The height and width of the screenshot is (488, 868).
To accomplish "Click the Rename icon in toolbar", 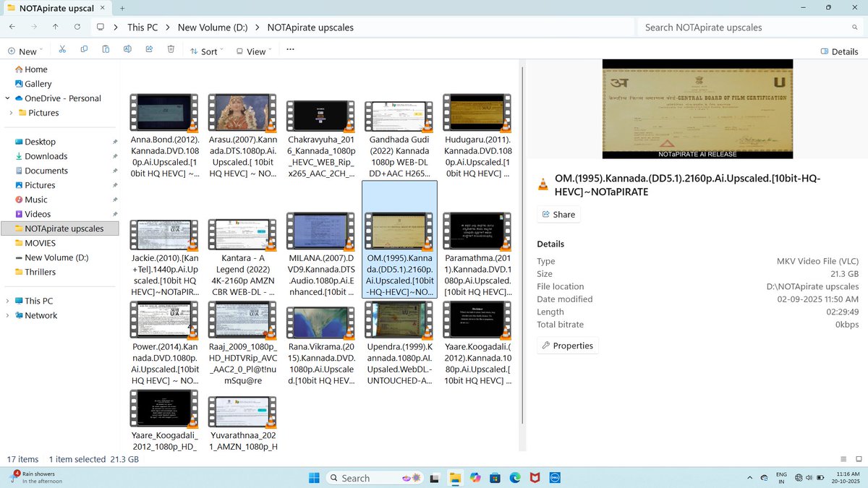I will pyautogui.click(x=127, y=50).
